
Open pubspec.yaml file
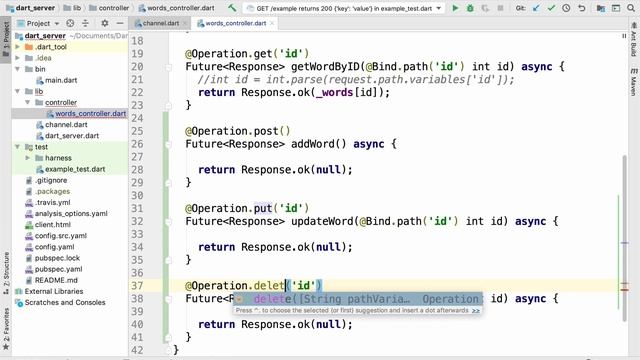coord(58,269)
